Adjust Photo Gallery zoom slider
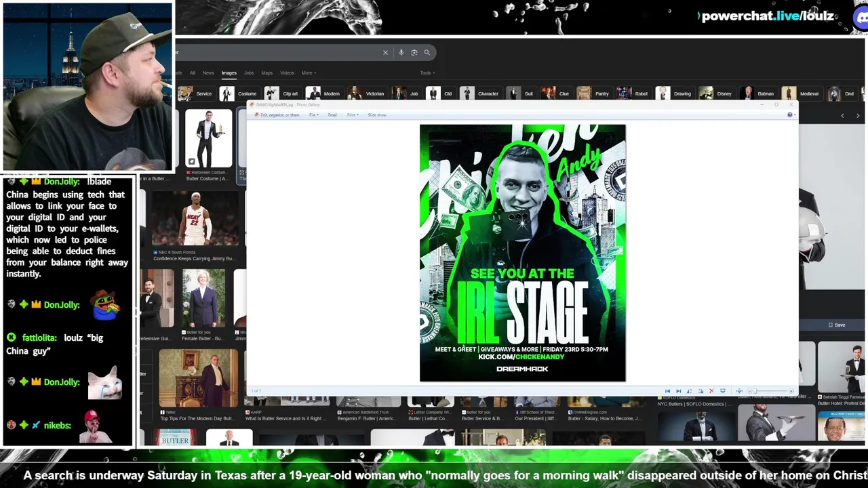Image resolution: width=868 pixels, height=488 pixels. click(x=755, y=391)
